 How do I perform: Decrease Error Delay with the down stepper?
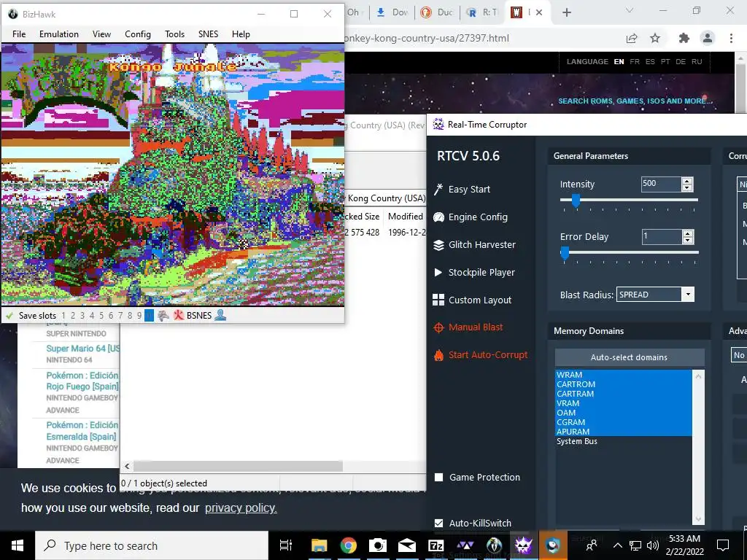[687, 240]
